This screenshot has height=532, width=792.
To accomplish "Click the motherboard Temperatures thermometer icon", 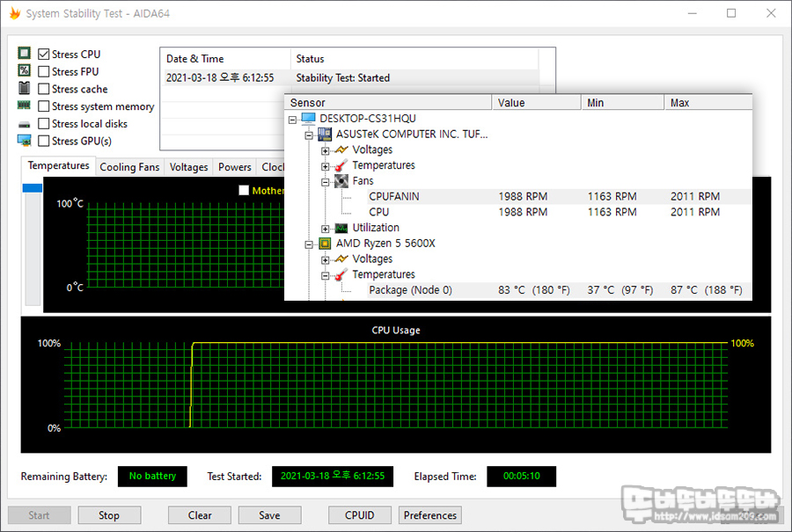I will (x=341, y=165).
